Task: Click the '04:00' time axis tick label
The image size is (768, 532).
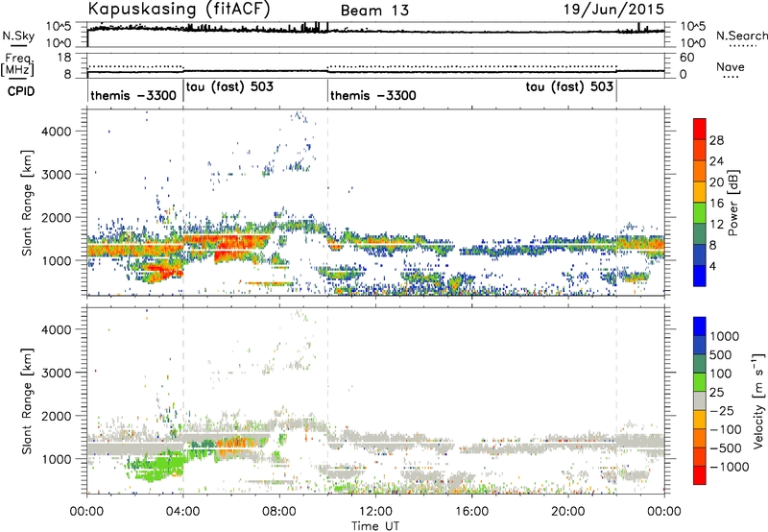Action: [x=182, y=511]
